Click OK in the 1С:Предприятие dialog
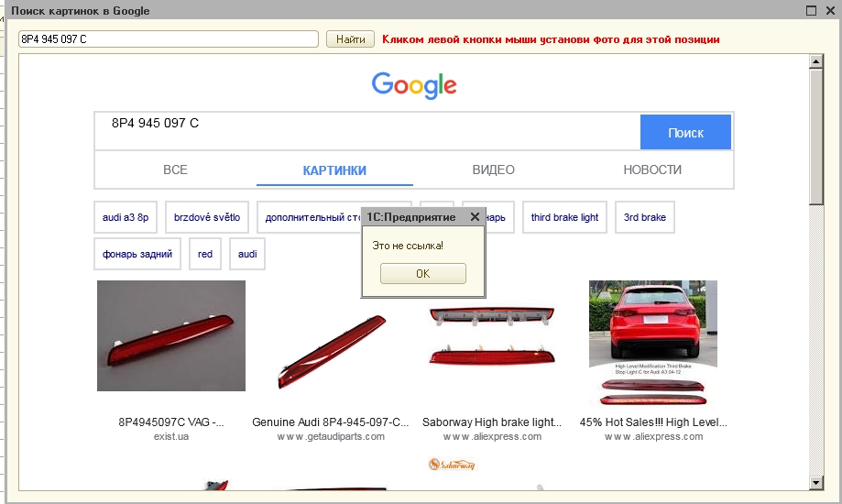Screen dimensions: 842x504 422,273
